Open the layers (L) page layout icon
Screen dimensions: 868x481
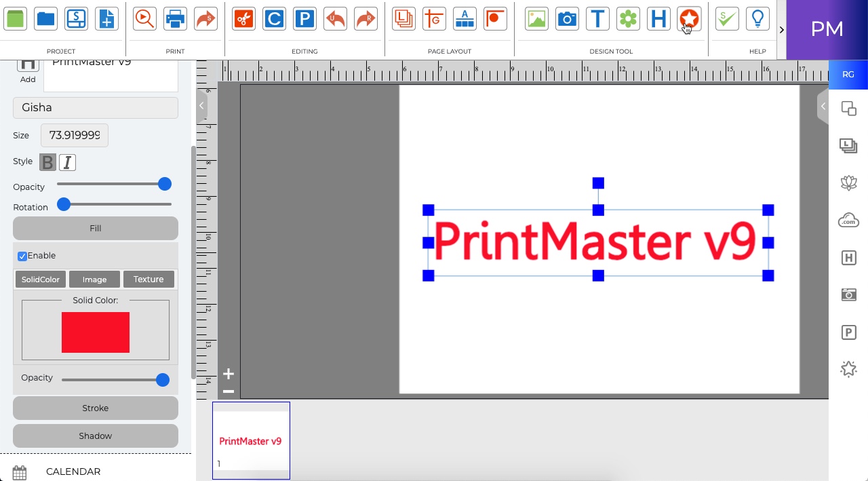pos(403,19)
